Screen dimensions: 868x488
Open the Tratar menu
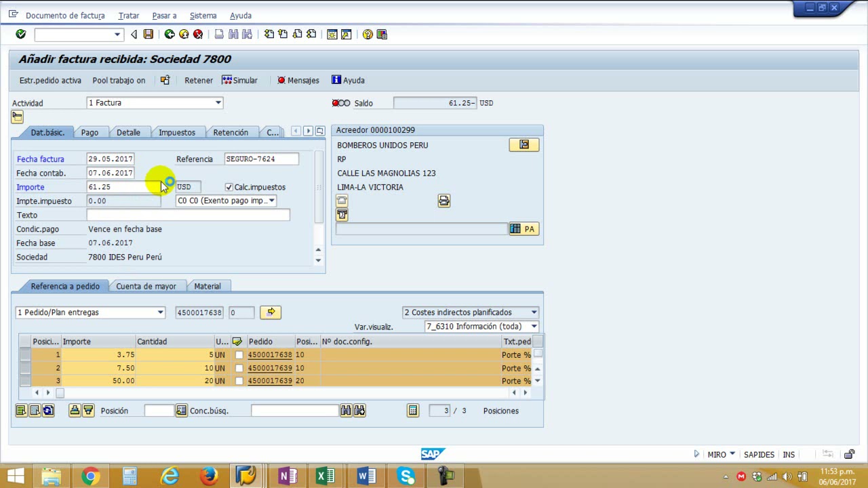click(x=128, y=15)
